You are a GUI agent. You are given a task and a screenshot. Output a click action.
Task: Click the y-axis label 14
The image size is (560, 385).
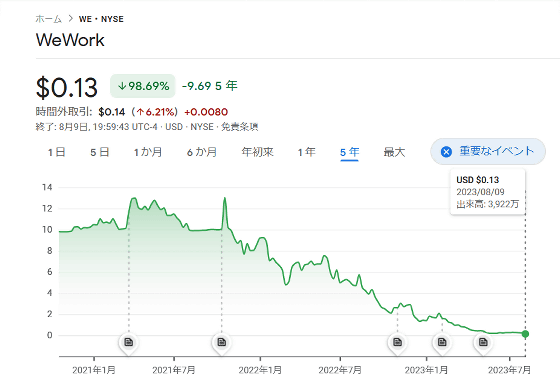[x=47, y=187]
